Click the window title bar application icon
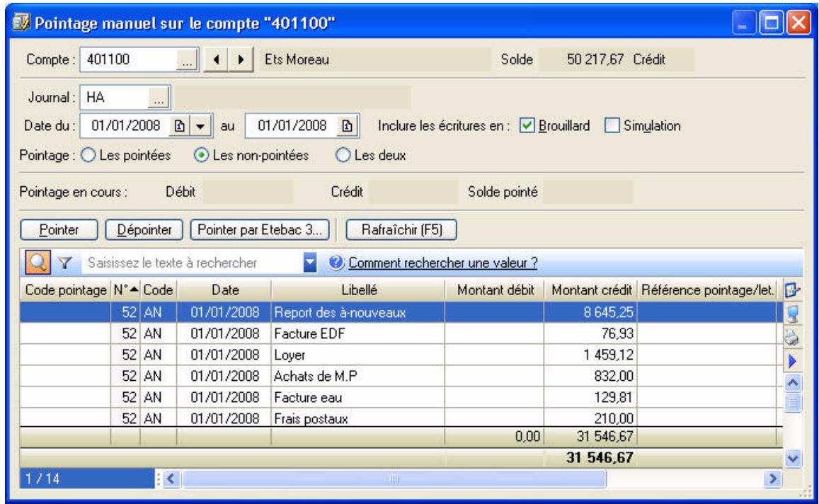Viewport: 819px width, 504px height. coord(21,23)
